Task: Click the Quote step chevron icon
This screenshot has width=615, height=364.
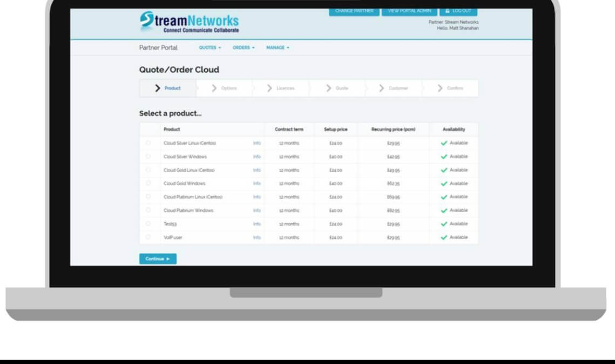Action: click(x=329, y=88)
